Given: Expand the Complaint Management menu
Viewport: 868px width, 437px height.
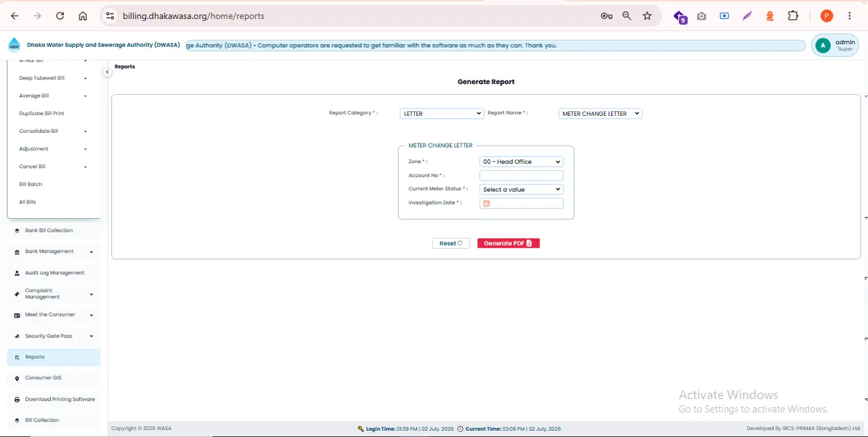Looking at the screenshot, I should pos(54,294).
